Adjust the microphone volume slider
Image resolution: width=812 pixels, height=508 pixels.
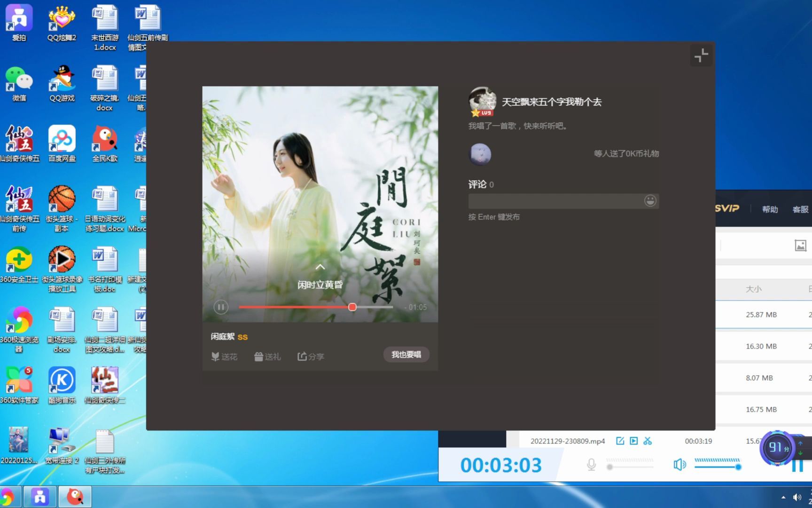(x=630, y=467)
